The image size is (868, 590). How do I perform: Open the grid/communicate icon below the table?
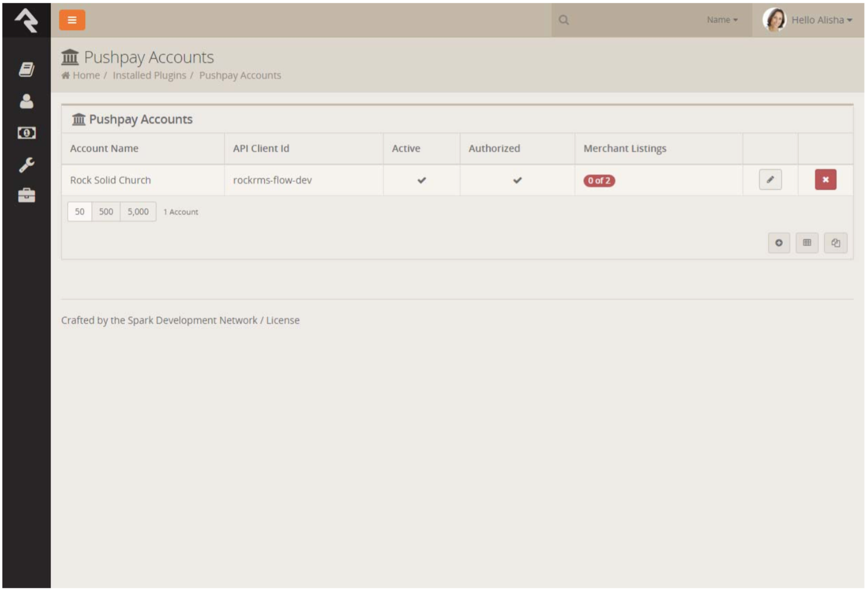tap(807, 243)
